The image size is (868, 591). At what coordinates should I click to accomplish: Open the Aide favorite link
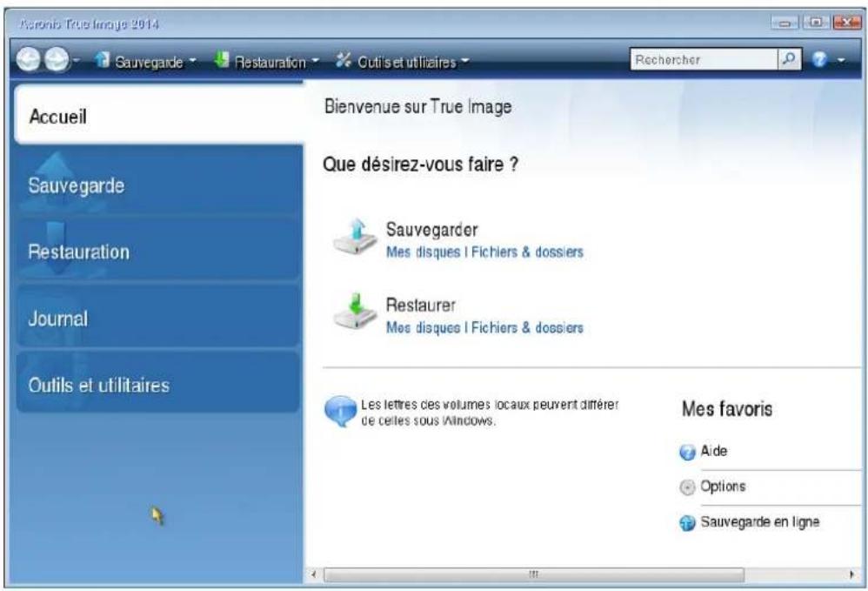(713, 451)
